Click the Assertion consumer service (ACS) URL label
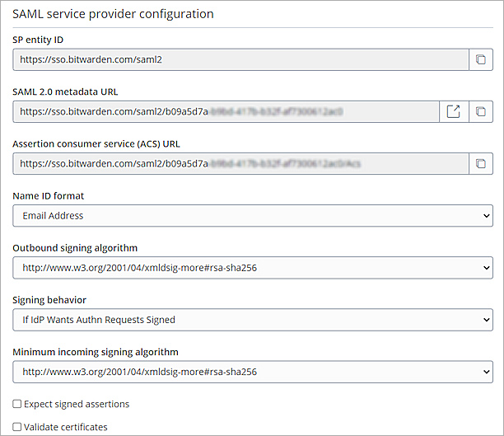 (96, 144)
